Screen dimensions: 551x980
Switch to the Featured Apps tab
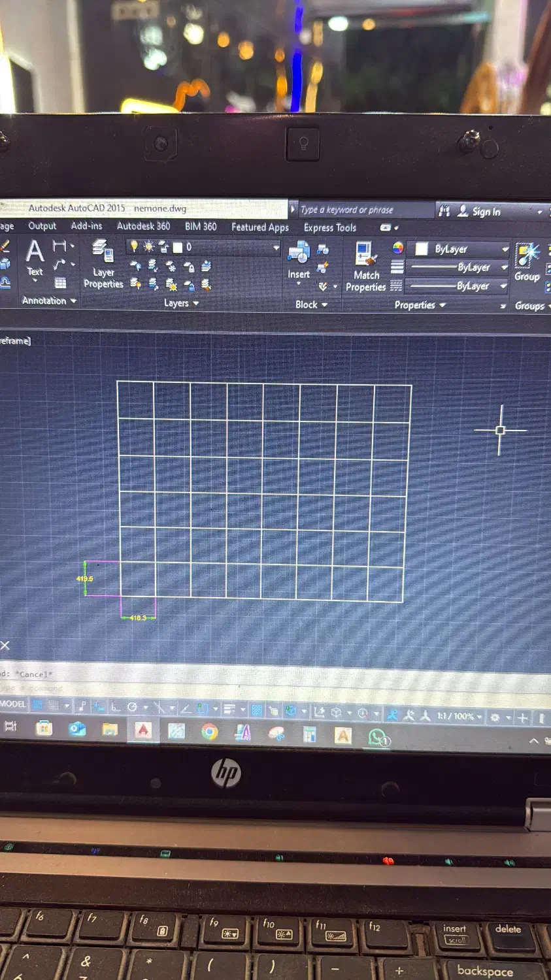259,227
